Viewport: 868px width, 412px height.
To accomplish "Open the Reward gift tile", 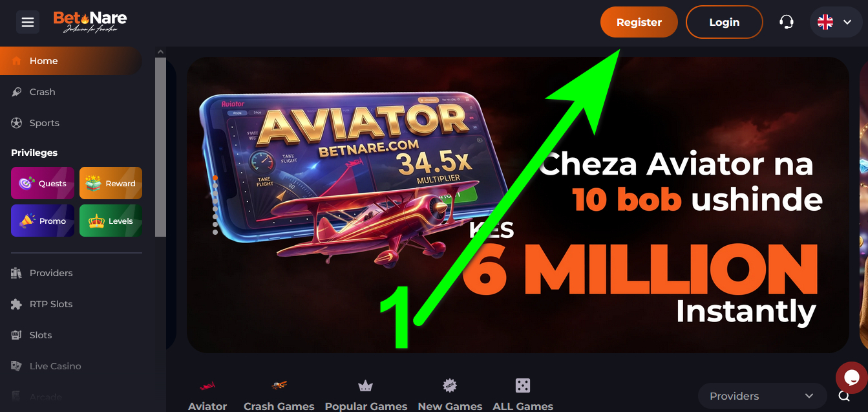I will point(111,183).
